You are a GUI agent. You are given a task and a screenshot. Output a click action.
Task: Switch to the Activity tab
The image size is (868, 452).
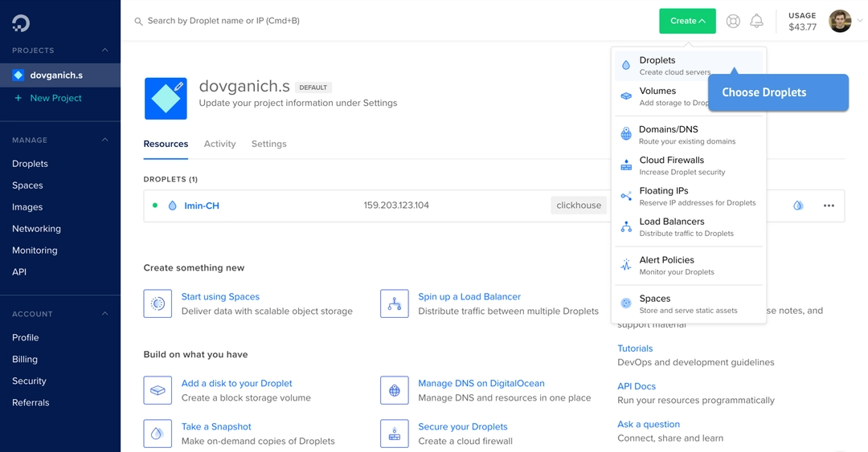point(219,144)
